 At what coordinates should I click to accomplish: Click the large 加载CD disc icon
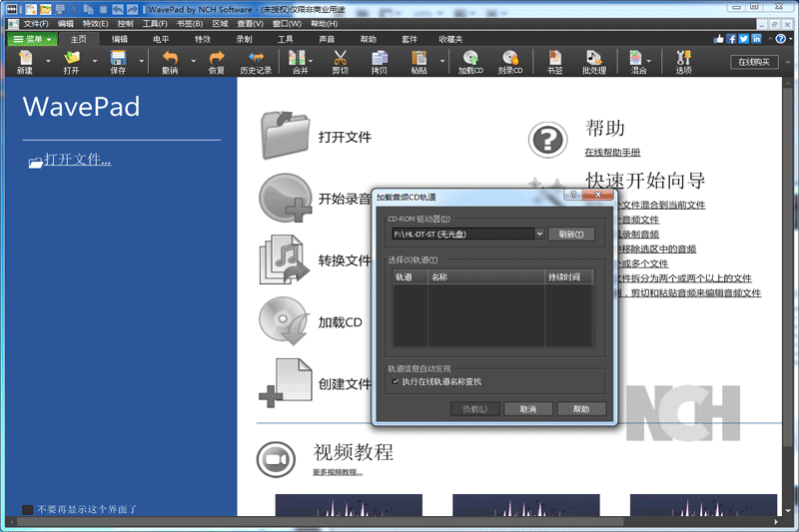[284, 321]
